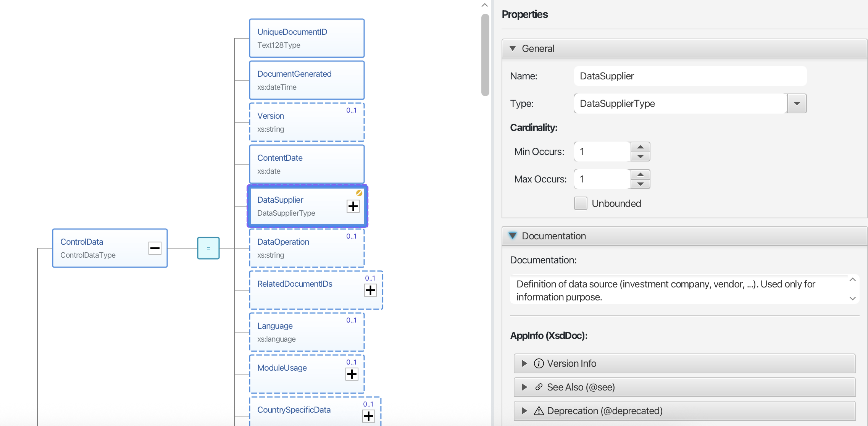Click the diagram vertical scrollbar thumb
This screenshot has width=868, height=426.
point(485,55)
